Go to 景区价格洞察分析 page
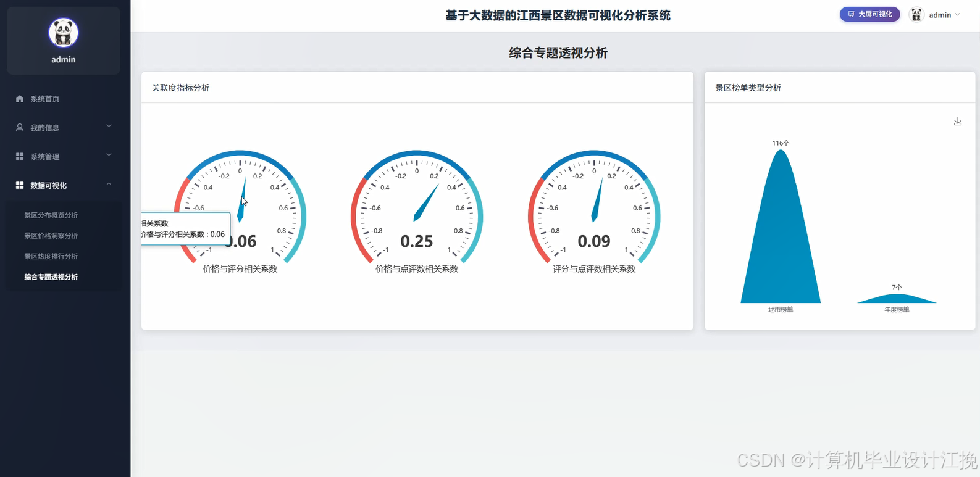This screenshot has width=980, height=477. (x=51, y=236)
